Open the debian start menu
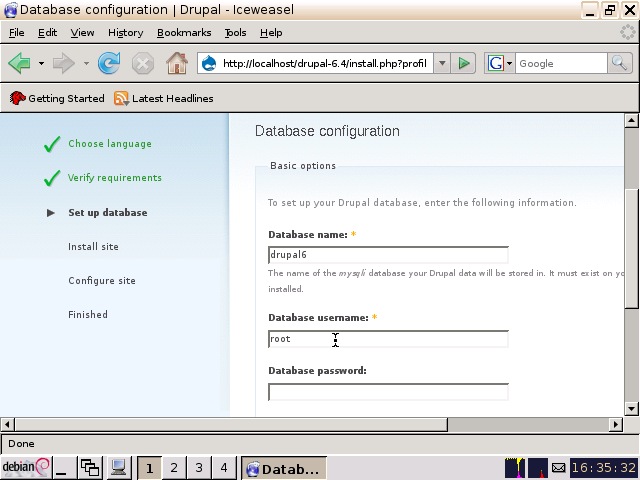The height and width of the screenshot is (480, 640). (x=26, y=467)
